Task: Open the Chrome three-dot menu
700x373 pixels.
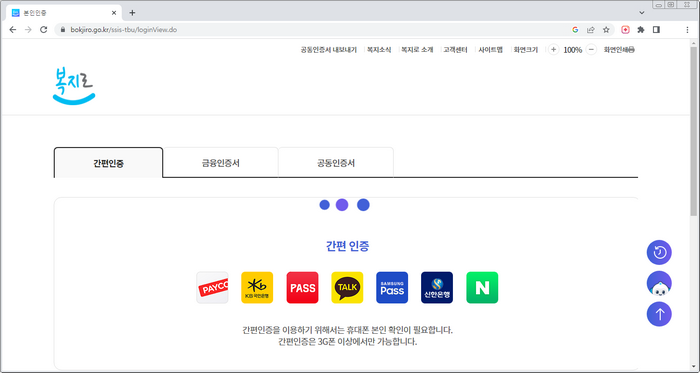Action: (687, 30)
